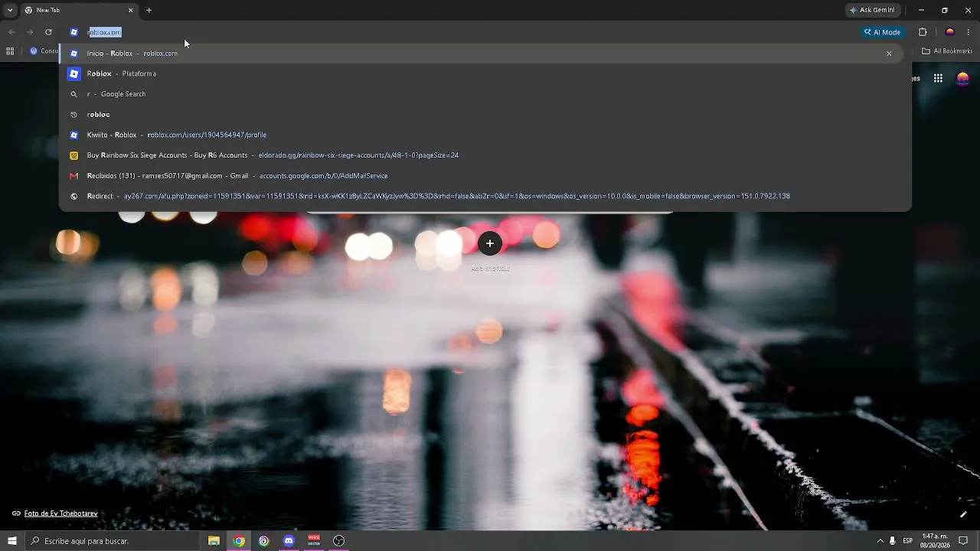Customize Chrome with the pencil icon
The height and width of the screenshot is (551, 980).
(963, 514)
